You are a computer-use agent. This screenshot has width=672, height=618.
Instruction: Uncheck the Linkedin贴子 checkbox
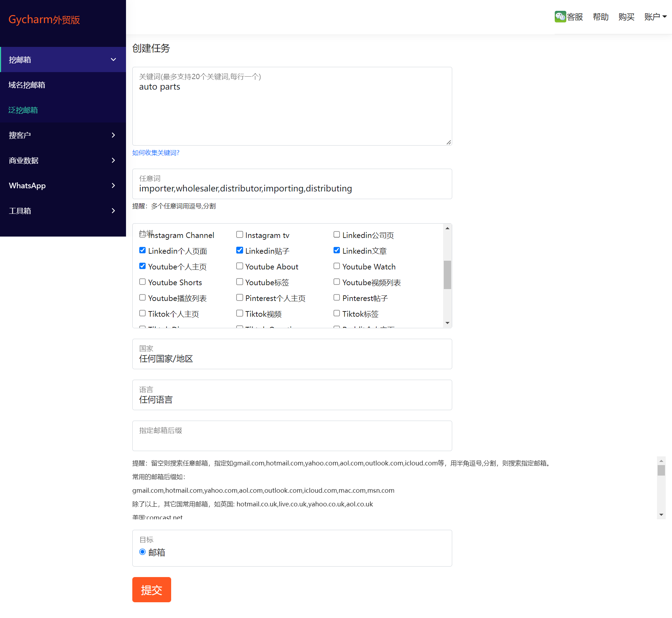(240, 250)
